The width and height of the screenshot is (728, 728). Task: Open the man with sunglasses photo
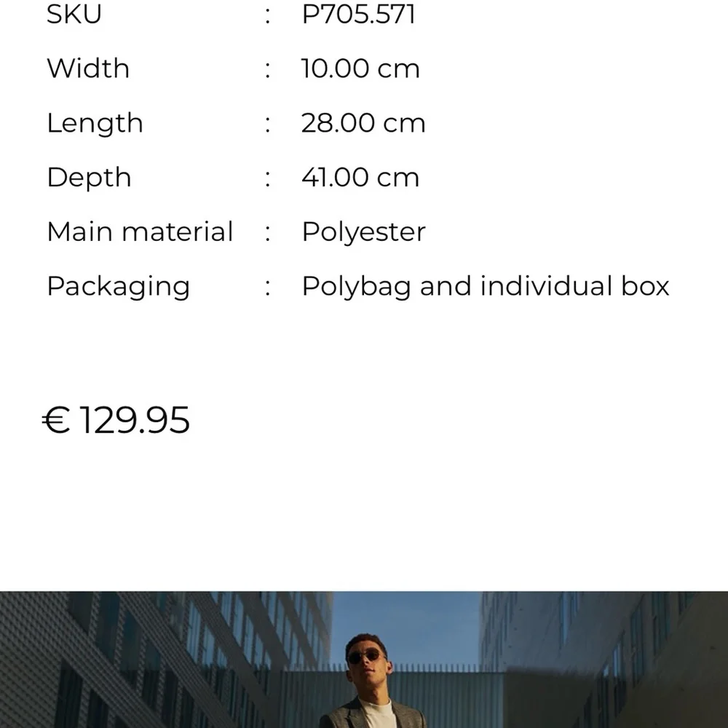[364, 660]
